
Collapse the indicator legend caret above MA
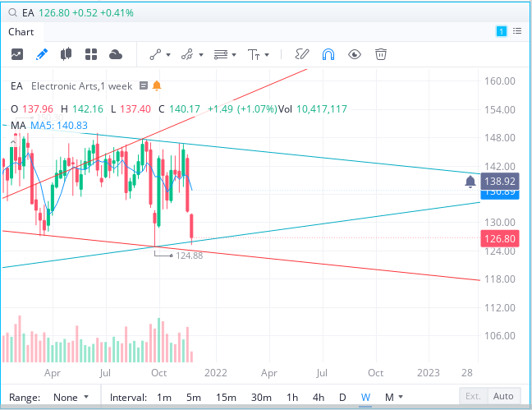[13, 142]
